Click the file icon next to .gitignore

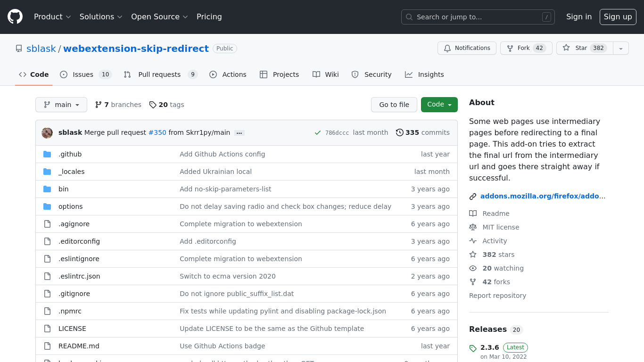coord(47,294)
